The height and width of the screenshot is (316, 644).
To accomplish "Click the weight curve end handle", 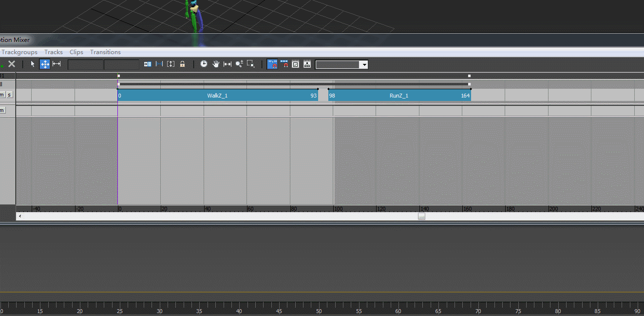I will [x=470, y=84].
